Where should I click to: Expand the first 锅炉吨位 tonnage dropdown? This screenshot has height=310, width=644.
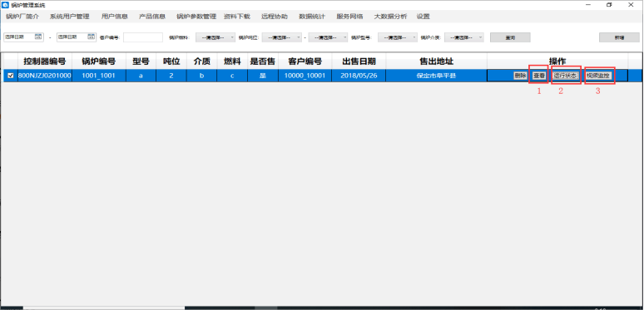282,37
